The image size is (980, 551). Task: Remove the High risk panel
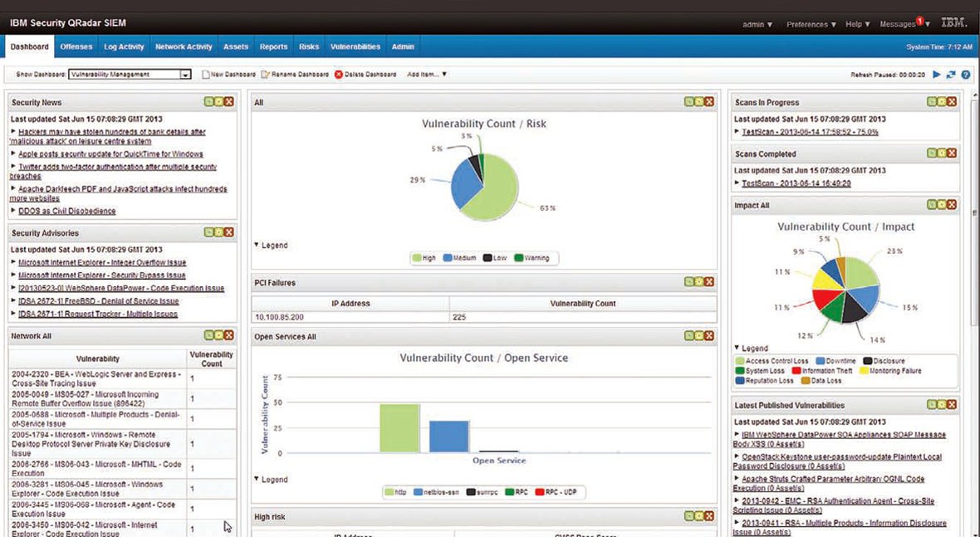coord(708,516)
